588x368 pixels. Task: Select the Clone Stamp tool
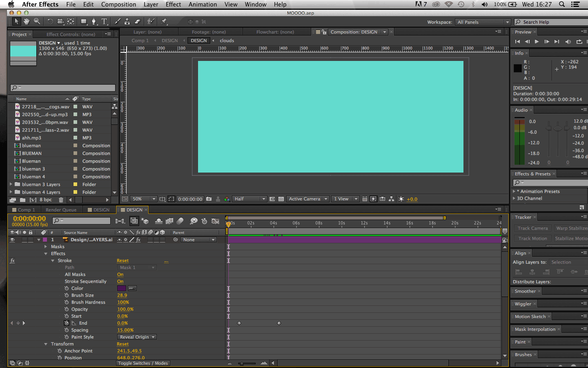127,21
